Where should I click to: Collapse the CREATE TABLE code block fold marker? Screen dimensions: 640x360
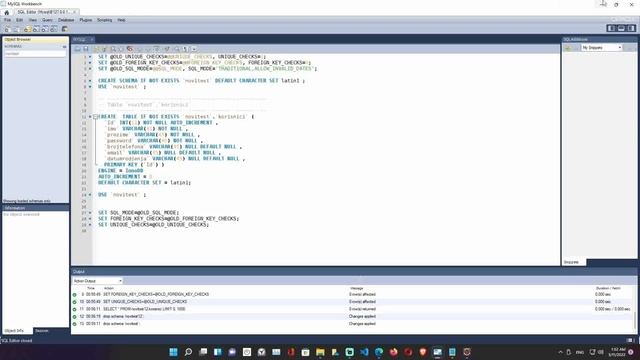[95, 117]
